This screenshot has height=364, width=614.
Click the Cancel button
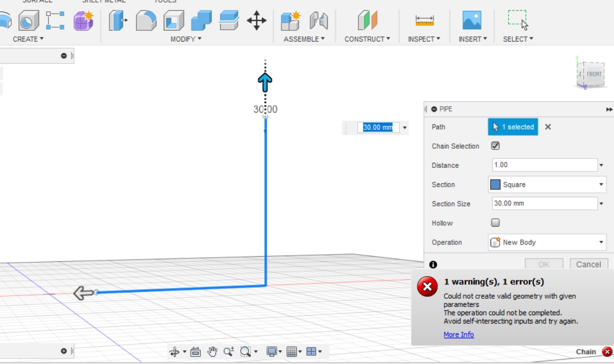pyautogui.click(x=588, y=264)
